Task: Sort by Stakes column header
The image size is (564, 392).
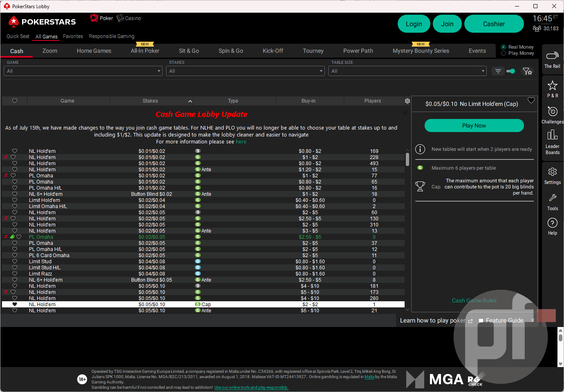Action: tap(151, 101)
